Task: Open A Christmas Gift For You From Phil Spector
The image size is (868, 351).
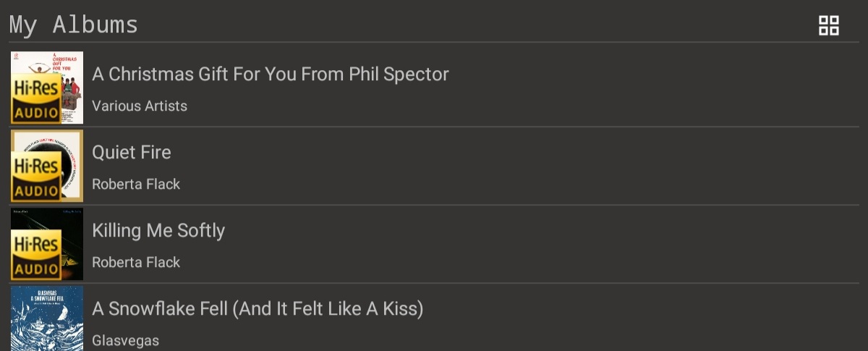Action: click(271, 74)
